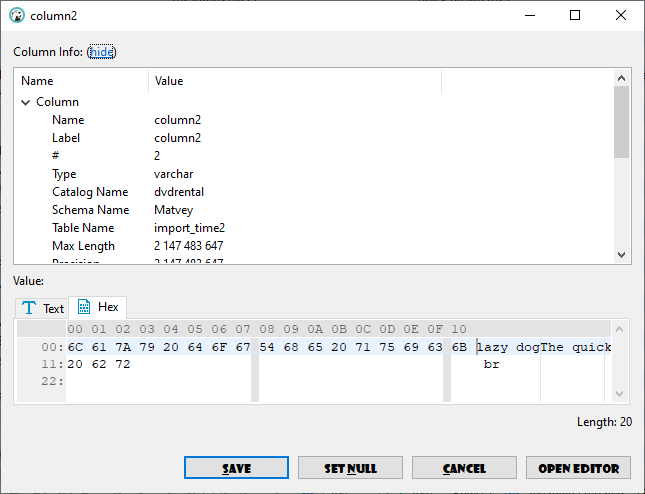Image resolution: width=645 pixels, height=494 pixels.
Task: Click the hex editor scroll up arrow
Action: [619, 329]
